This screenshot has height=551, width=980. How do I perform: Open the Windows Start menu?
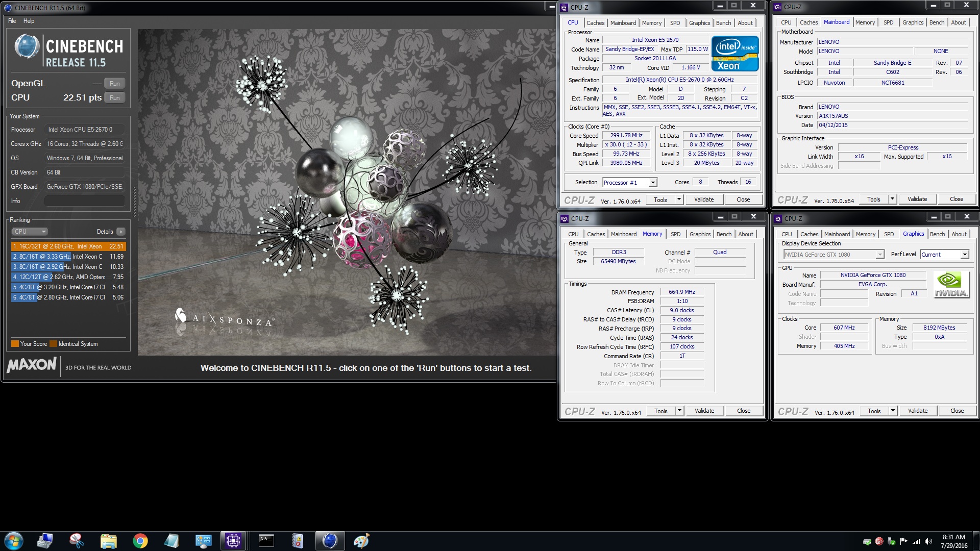(13, 541)
